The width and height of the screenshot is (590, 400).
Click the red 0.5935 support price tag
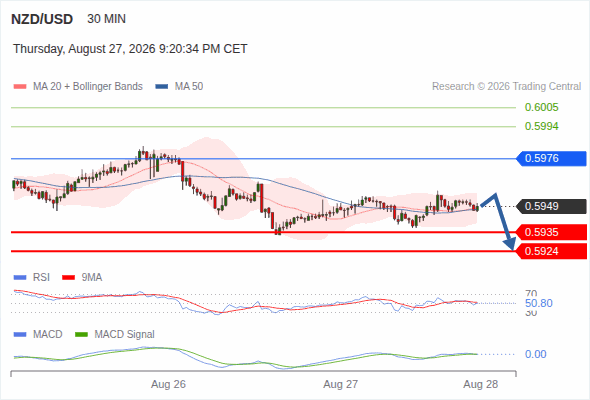click(551, 232)
